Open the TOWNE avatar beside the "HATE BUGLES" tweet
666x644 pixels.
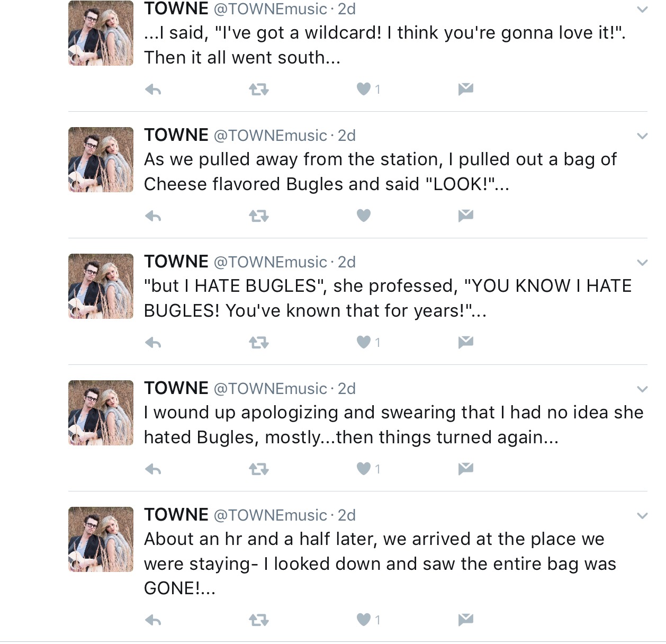tap(101, 287)
